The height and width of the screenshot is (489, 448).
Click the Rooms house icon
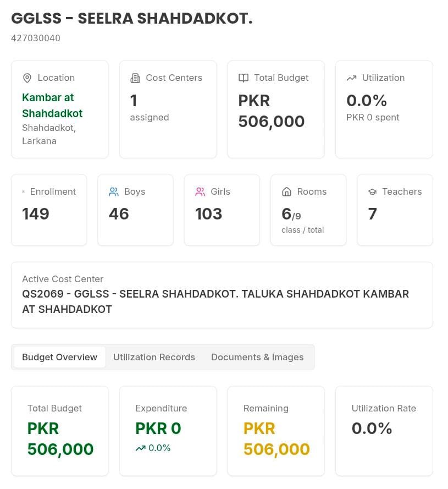pyautogui.click(x=286, y=192)
